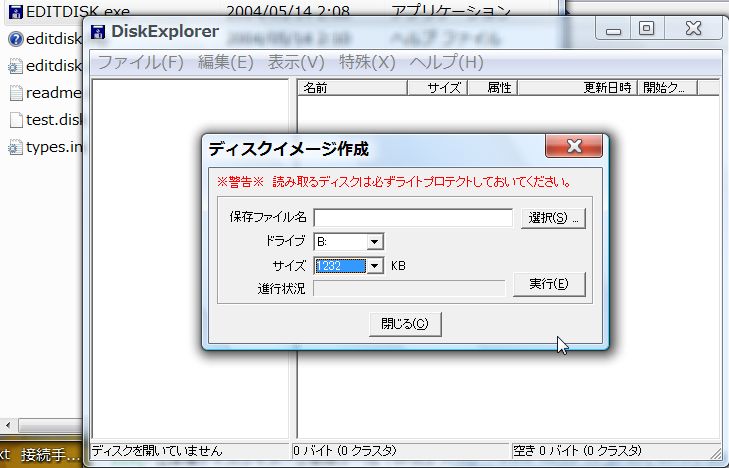Click the file list left scroll arrow
The height and width of the screenshot is (468, 729).
(8, 425)
